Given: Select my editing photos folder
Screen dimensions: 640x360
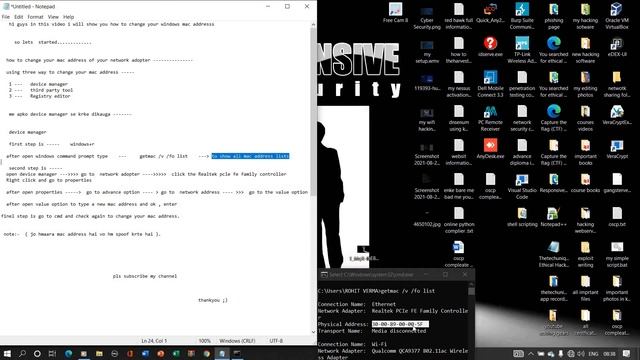Looking at the screenshot, I should click(x=585, y=84).
